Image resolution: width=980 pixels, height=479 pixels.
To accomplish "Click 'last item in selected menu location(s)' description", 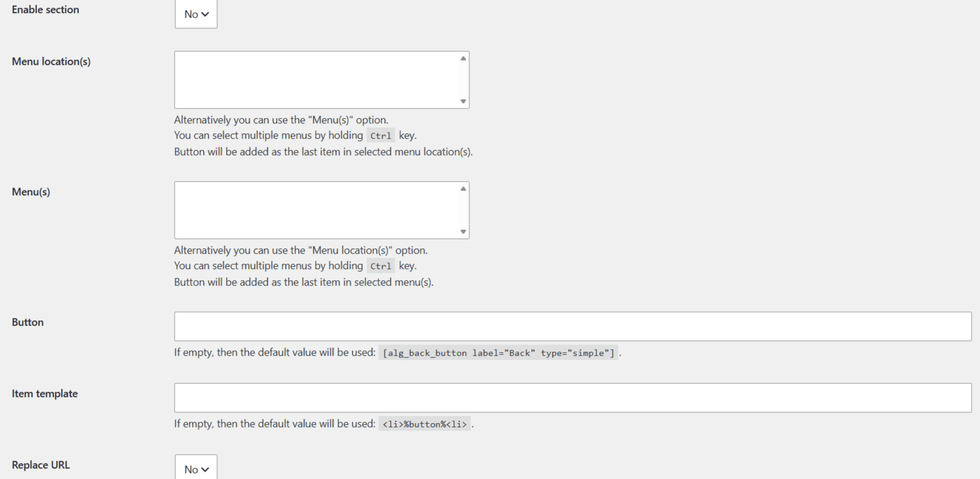I will (x=324, y=152).
